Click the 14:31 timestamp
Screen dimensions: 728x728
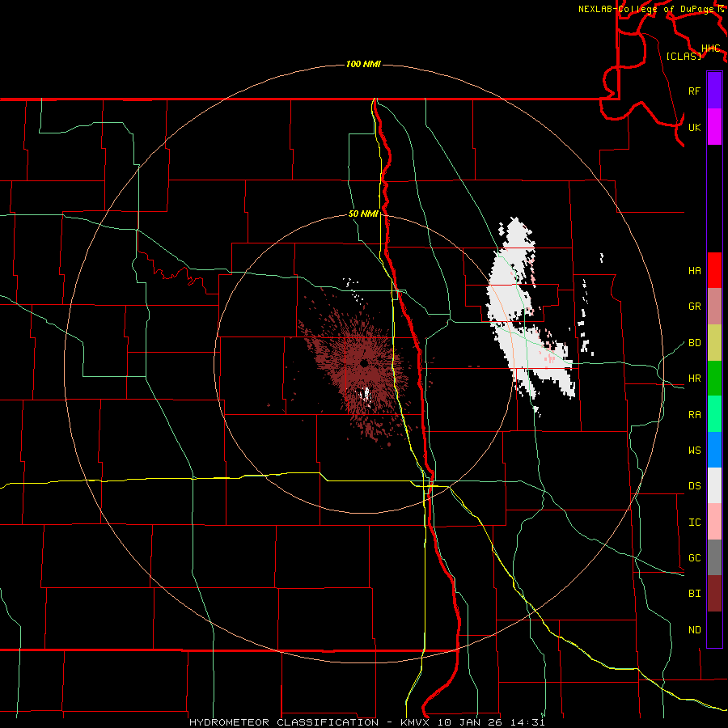527,722
